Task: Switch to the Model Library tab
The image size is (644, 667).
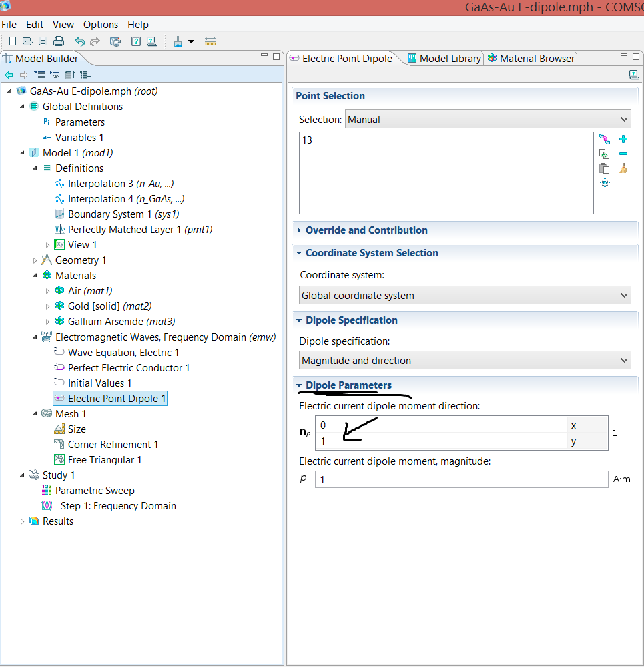Action: coord(444,59)
